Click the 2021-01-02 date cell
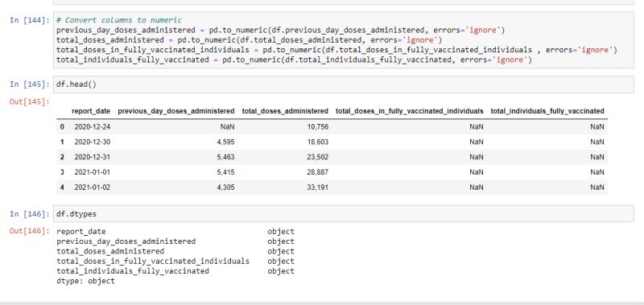The height and width of the screenshot is (305, 644). [93, 188]
